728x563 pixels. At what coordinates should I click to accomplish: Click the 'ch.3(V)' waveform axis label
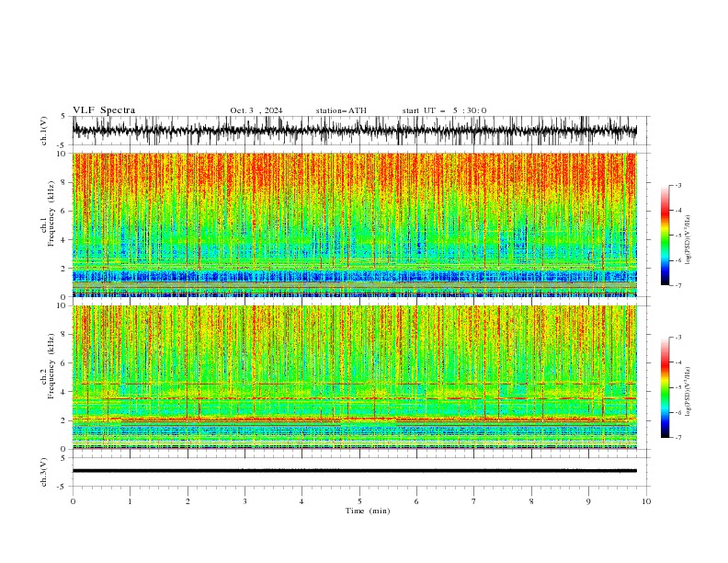pyautogui.click(x=44, y=472)
